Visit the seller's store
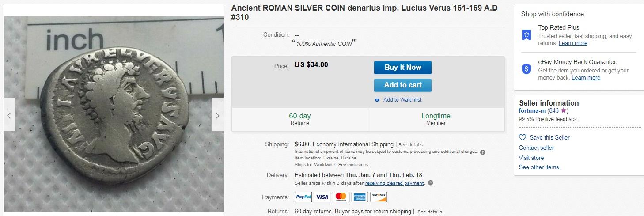644x216 pixels. point(531,158)
